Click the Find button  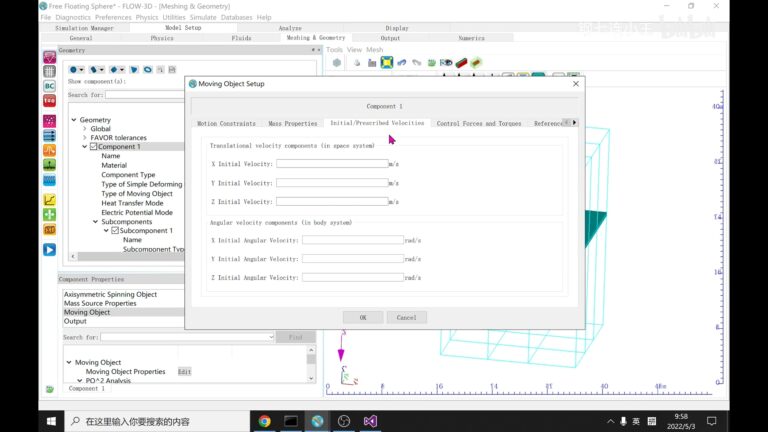coord(295,337)
